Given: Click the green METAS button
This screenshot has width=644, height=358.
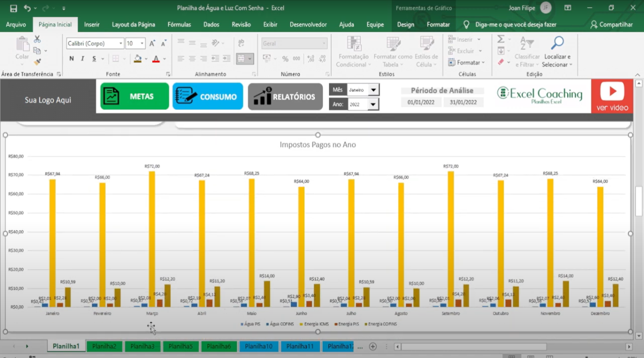Looking at the screenshot, I should point(135,96).
